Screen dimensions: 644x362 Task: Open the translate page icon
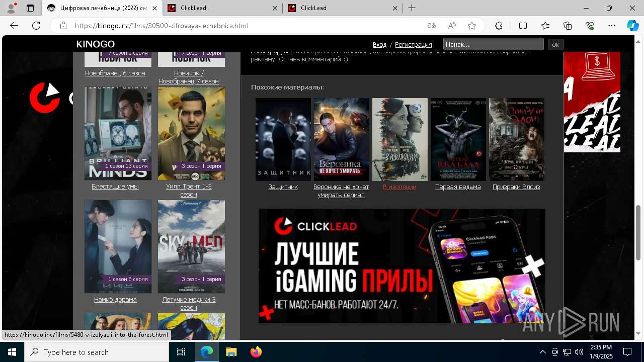pyautogui.click(x=432, y=26)
